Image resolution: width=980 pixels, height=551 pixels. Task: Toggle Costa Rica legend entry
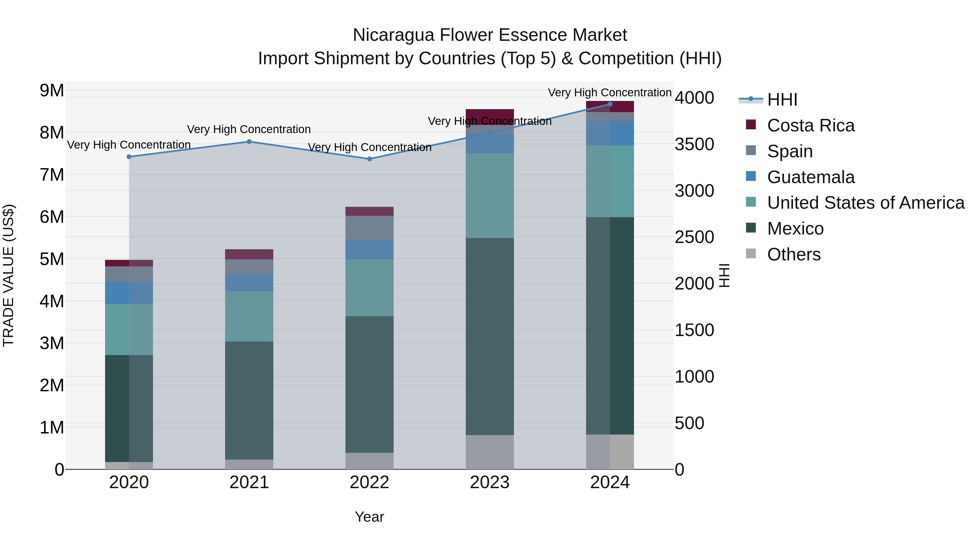(x=800, y=125)
